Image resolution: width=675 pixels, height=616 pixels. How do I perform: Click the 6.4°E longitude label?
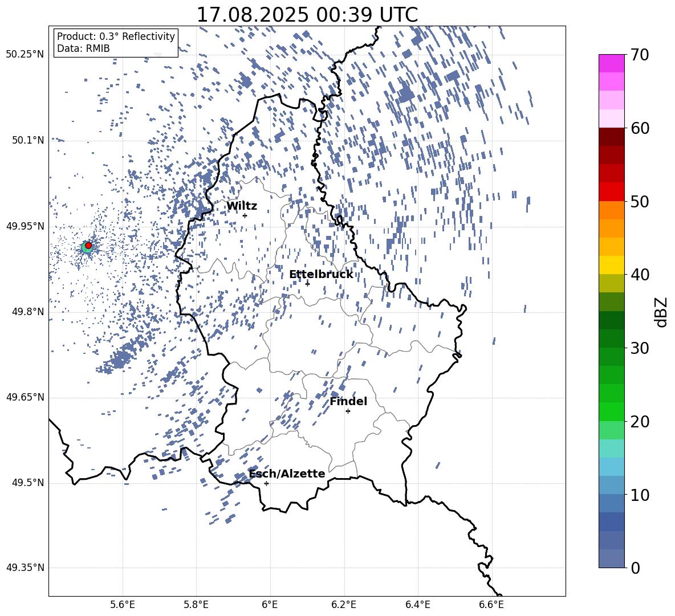tap(417, 605)
